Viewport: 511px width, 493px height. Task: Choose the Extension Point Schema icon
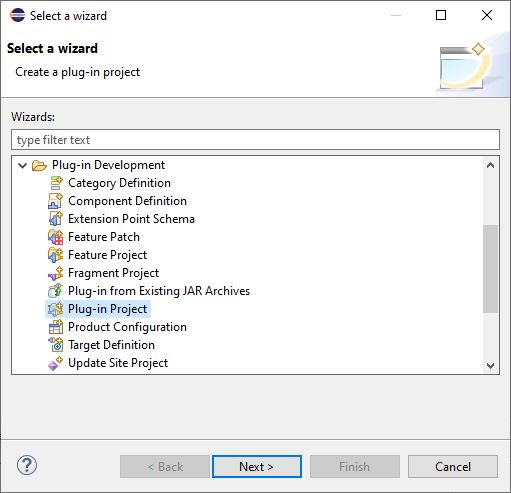click(56, 219)
